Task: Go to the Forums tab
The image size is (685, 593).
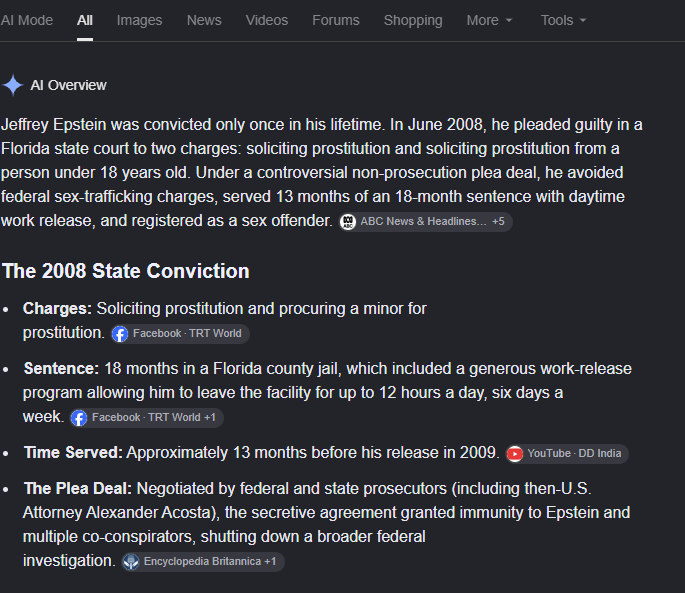Action: (x=336, y=20)
